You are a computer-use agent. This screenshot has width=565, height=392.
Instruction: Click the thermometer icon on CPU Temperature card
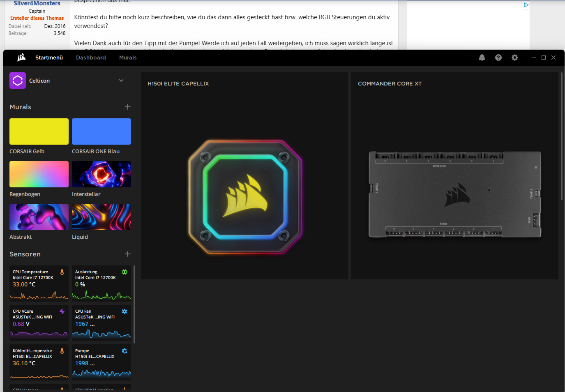pyautogui.click(x=62, y=272)
